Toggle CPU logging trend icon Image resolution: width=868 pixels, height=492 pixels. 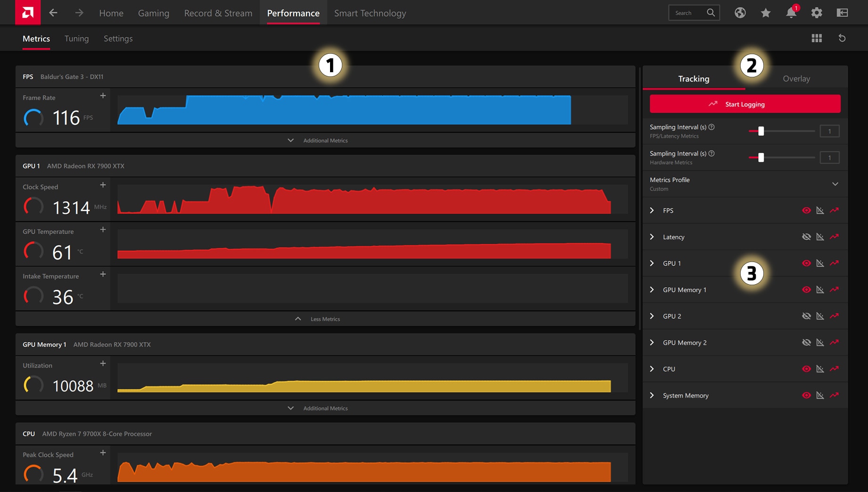pyautogui.click(x=835, y=369)
